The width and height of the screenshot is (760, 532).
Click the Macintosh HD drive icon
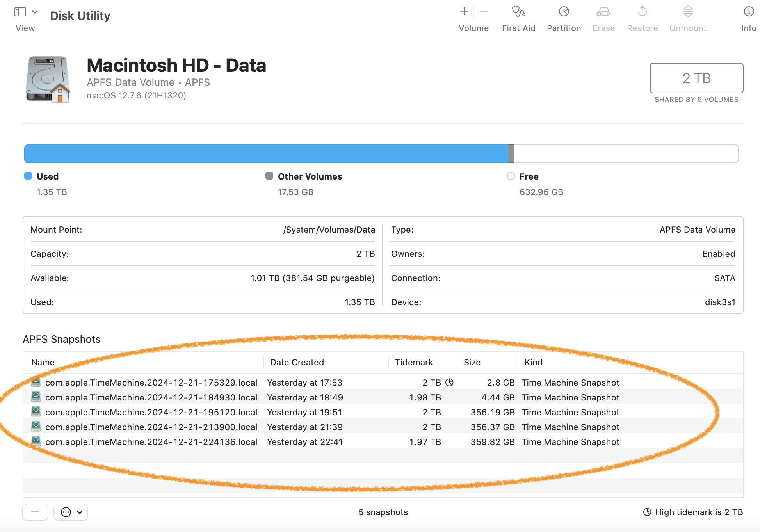point(48,80)
